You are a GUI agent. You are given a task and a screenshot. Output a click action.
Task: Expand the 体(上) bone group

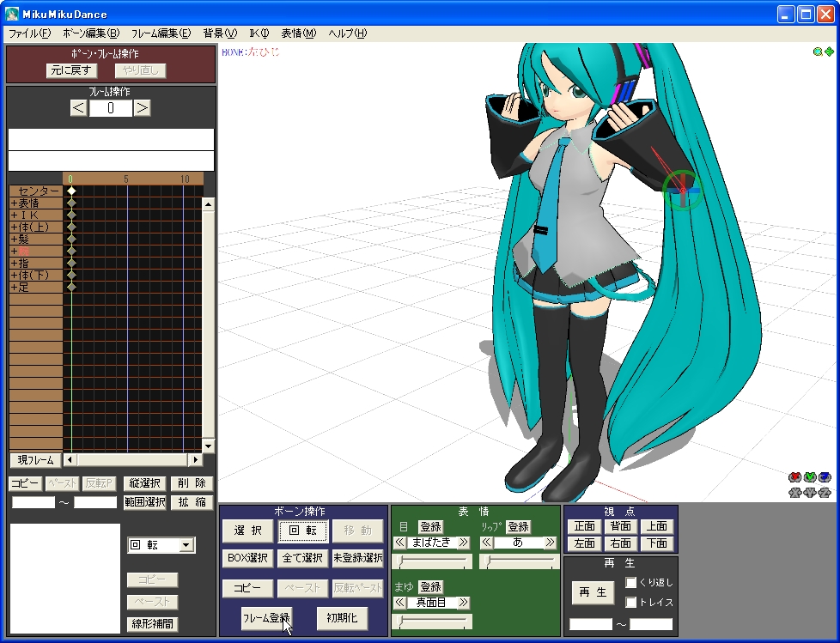[x=14, y=227]
